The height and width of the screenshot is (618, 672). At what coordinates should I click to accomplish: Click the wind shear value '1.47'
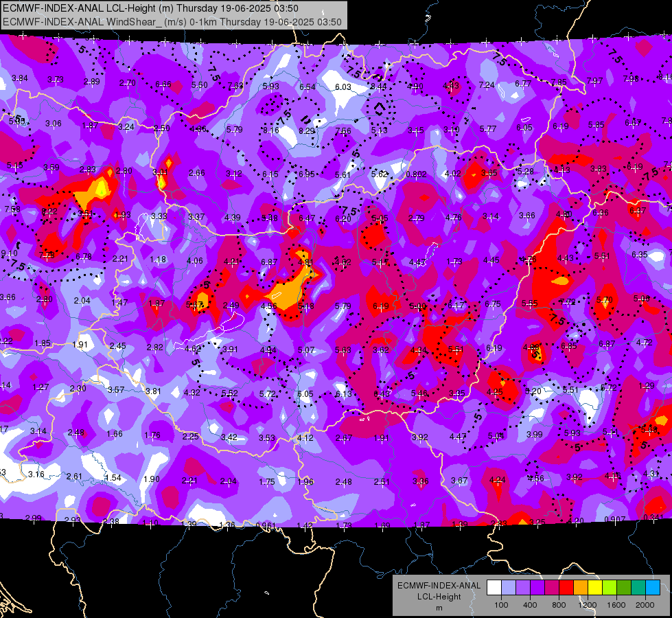(119, 302)
